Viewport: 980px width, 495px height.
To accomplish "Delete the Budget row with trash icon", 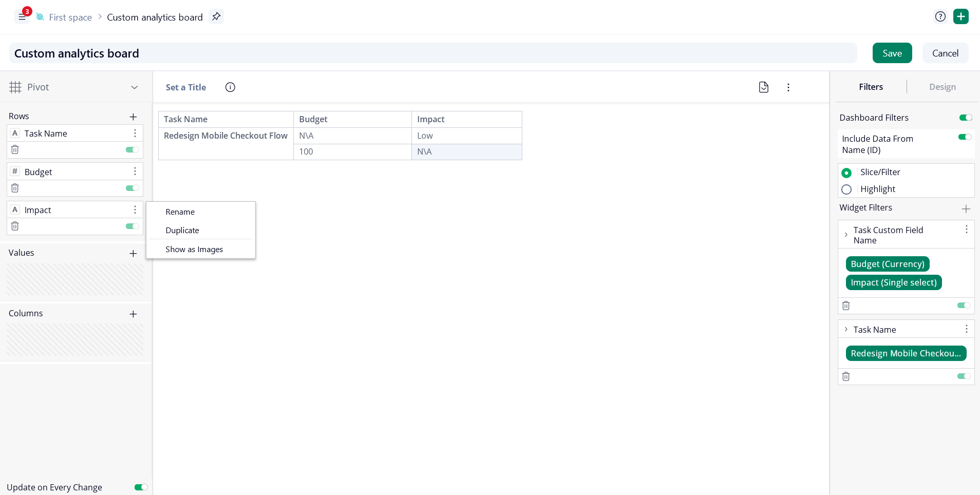I will 15,188.
